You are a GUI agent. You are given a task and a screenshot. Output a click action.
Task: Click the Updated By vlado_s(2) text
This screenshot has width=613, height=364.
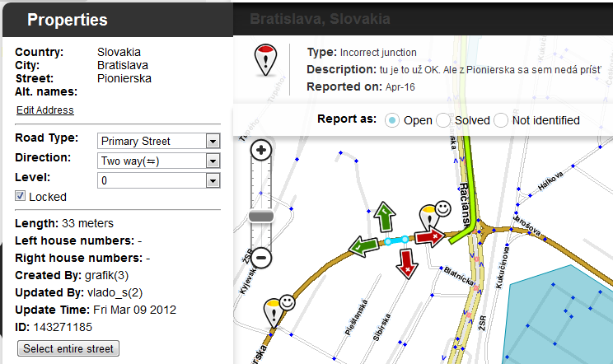tap(78, 292)
